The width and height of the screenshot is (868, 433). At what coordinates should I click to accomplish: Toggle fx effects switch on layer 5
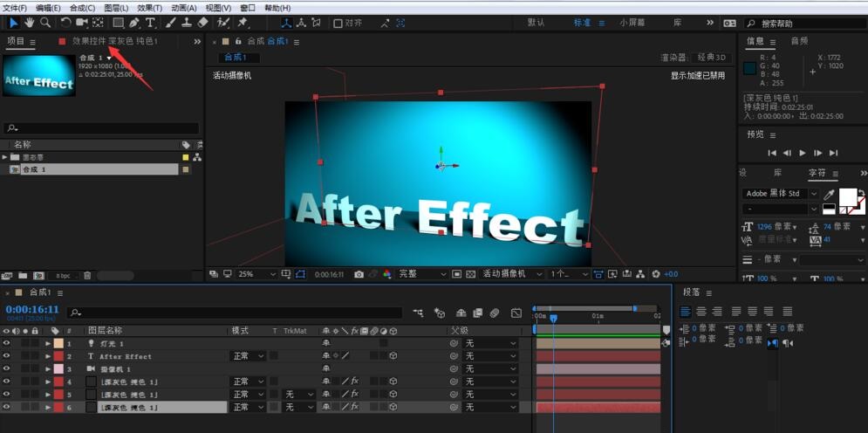point(355,395)
